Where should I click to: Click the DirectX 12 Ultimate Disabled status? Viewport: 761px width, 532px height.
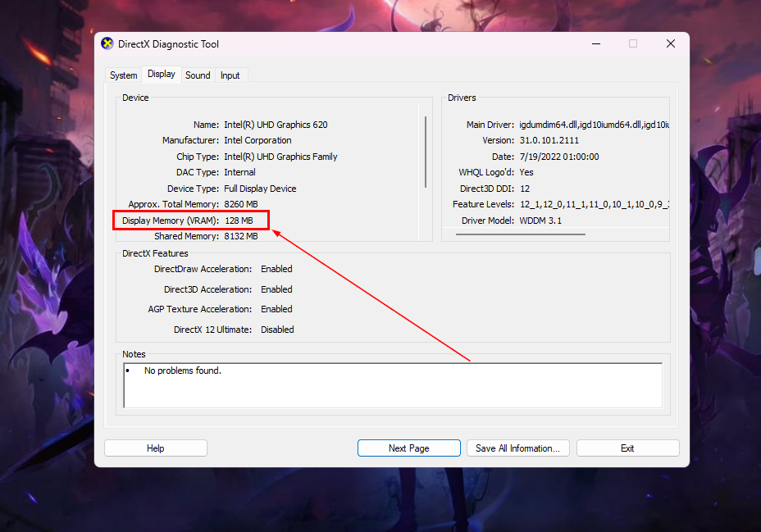(277, 330)
